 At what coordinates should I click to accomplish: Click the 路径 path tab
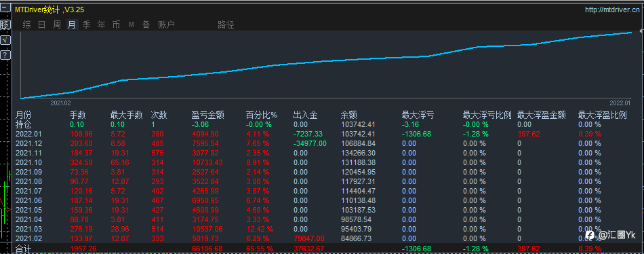(226, 24)
